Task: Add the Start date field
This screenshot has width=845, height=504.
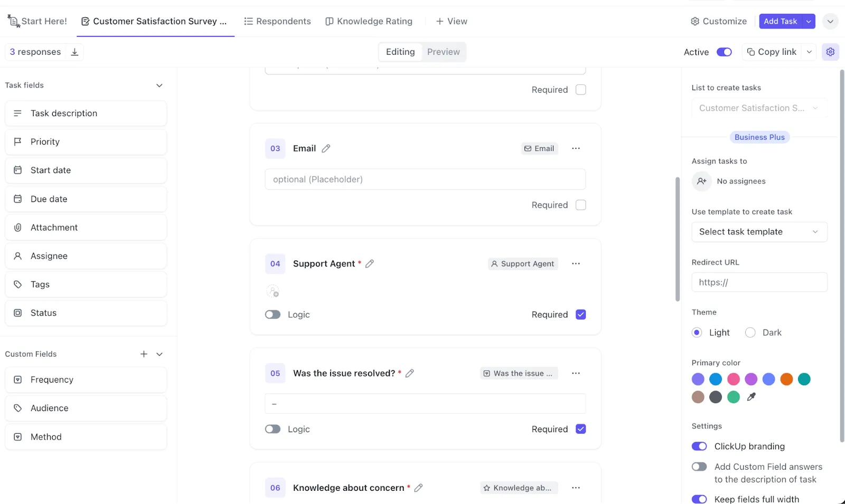Action: coord(86,170)
